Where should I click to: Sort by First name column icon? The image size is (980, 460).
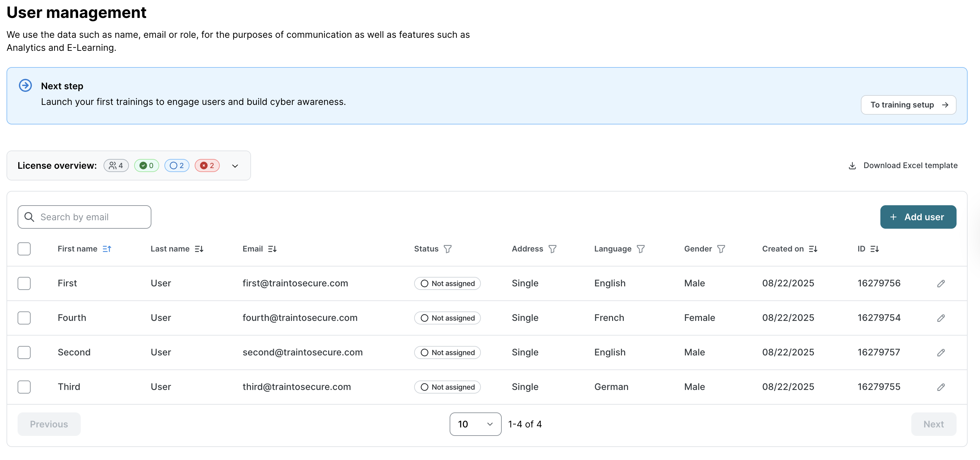(107, 249)
